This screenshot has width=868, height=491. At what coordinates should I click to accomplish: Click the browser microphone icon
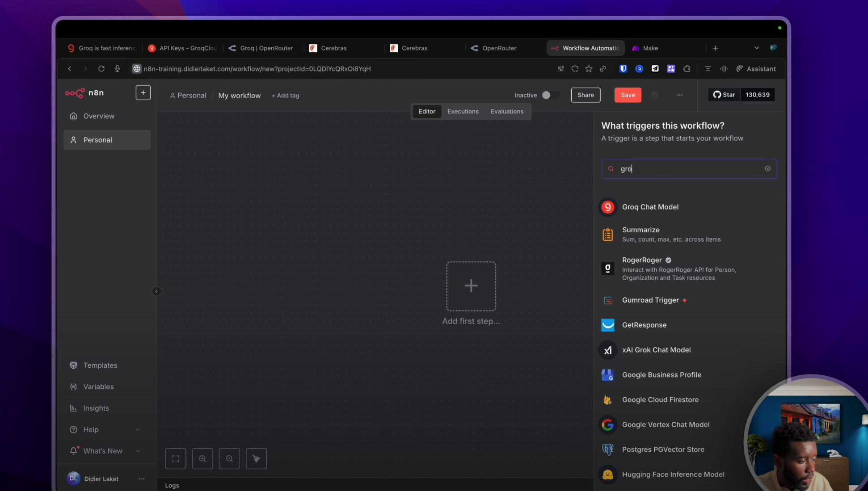pos(117,69)
